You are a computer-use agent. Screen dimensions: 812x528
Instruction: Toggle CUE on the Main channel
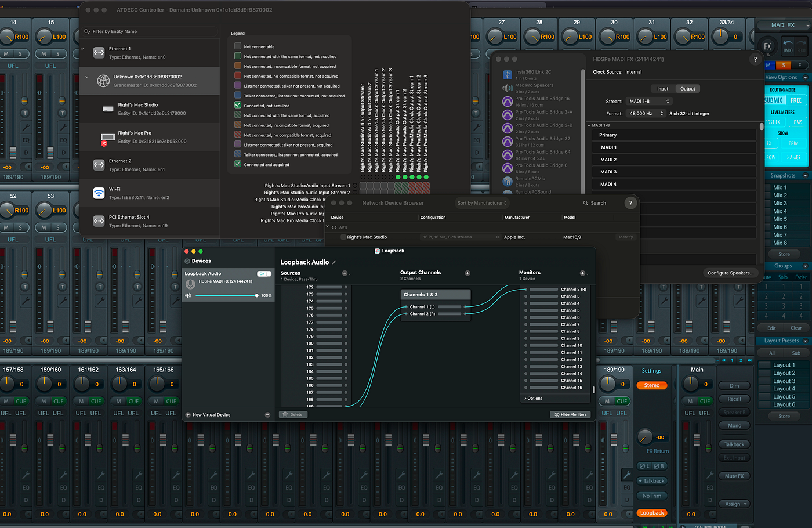[x=705, y=401]
